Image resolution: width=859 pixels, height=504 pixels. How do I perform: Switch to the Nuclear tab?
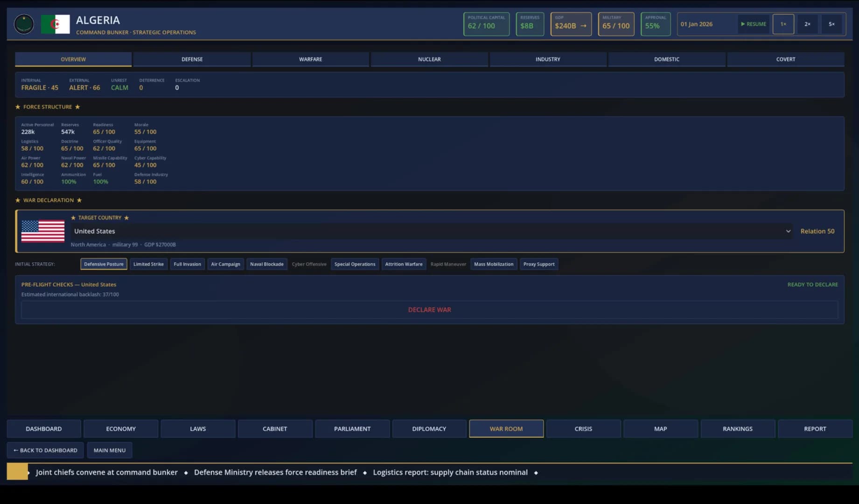pos(429,59)
